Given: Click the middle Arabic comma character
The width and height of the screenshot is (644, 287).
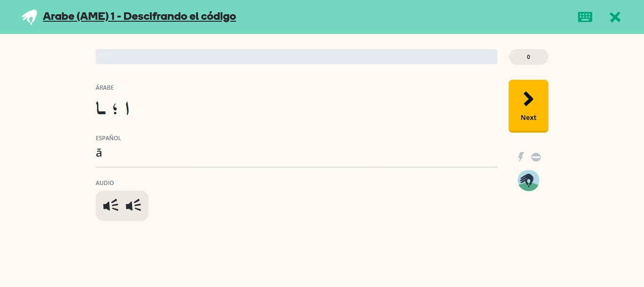Looking at the screenshot, I should point(115,109).
